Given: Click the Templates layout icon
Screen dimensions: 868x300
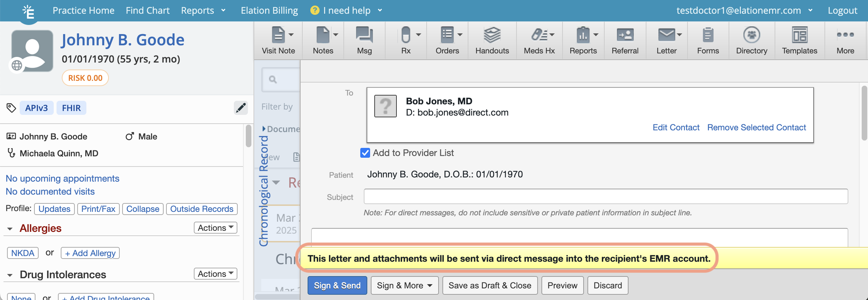Looking at the screenshot, I should [800, 35].
